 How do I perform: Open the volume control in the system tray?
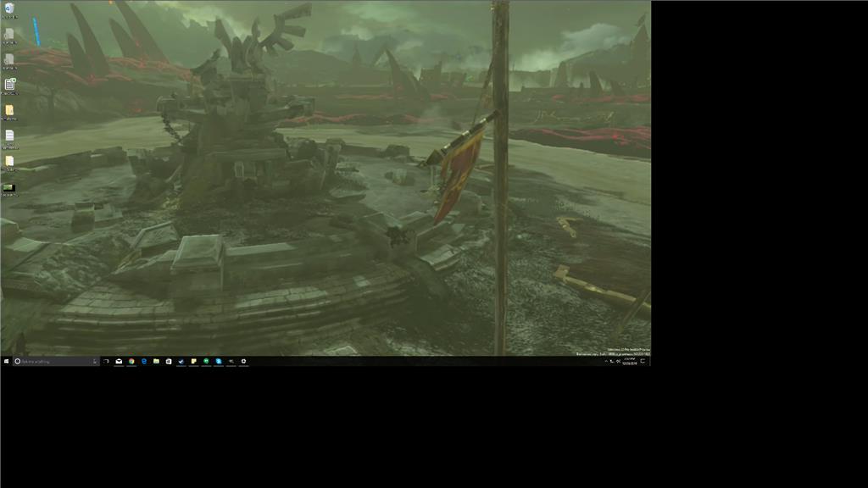(x=618, y=361)
